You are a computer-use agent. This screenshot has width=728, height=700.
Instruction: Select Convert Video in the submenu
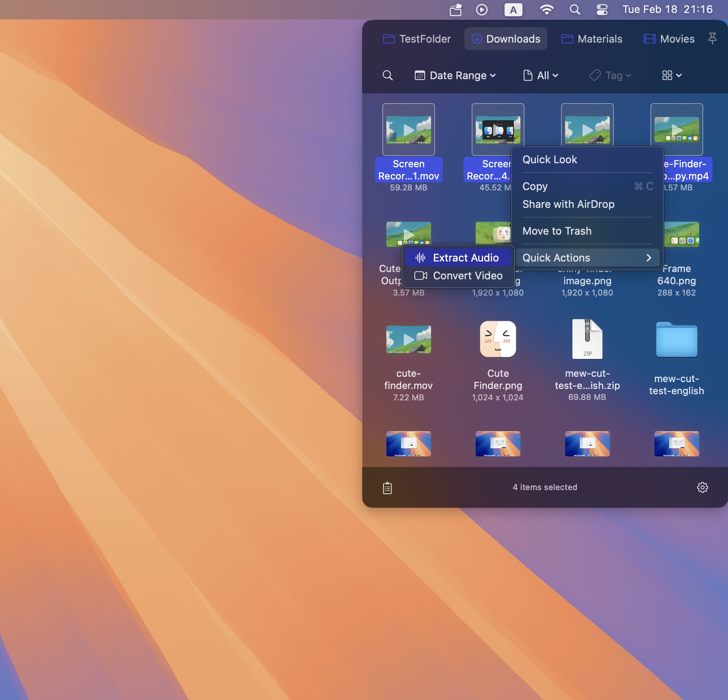[x=458, y=276]
